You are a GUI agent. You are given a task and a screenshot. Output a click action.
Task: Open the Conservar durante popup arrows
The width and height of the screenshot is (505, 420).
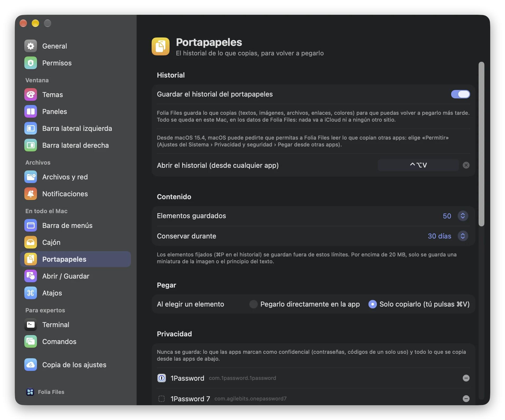[x=463, y=236]
